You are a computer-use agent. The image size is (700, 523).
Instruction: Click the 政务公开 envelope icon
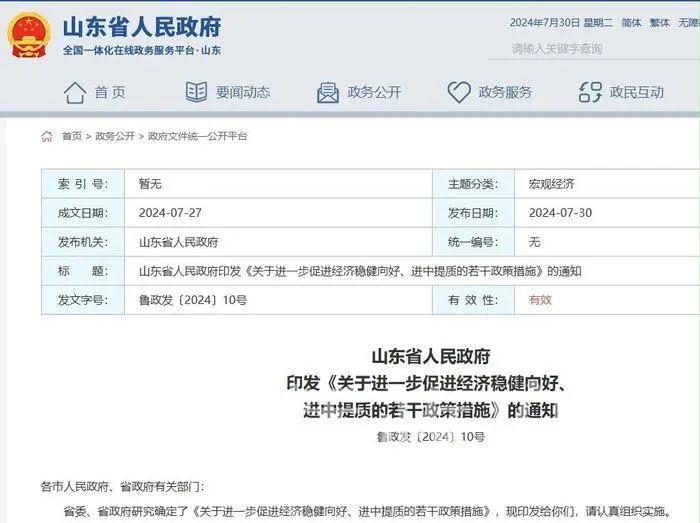(x=328, y=92)
